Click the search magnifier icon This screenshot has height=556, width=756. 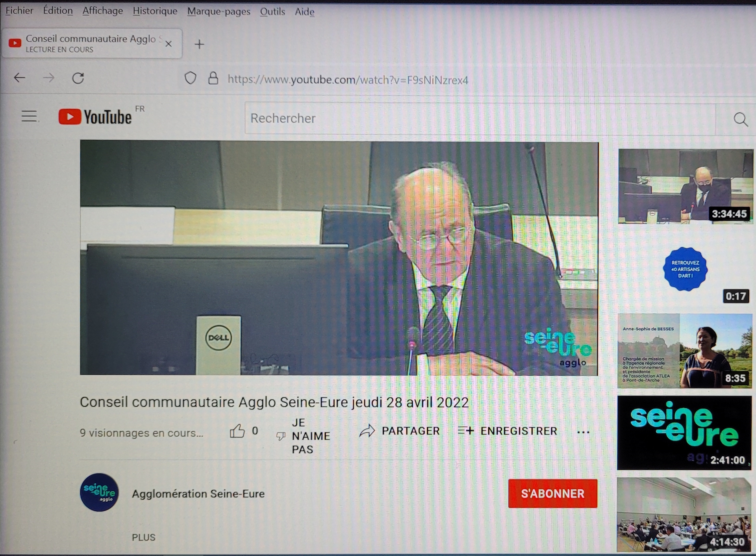[740, 119]
